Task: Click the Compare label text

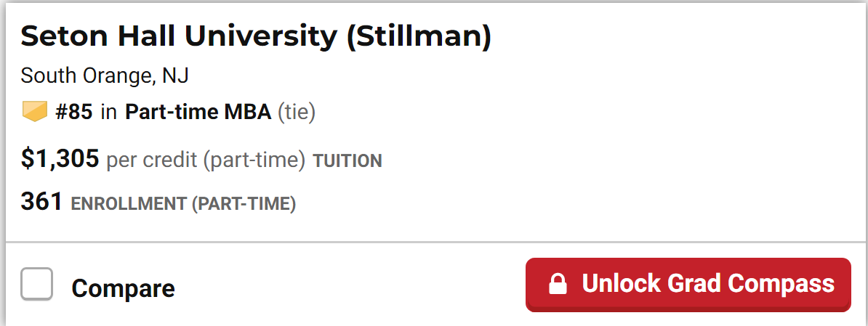Action: pyautogui.click(x=123, y=288)
